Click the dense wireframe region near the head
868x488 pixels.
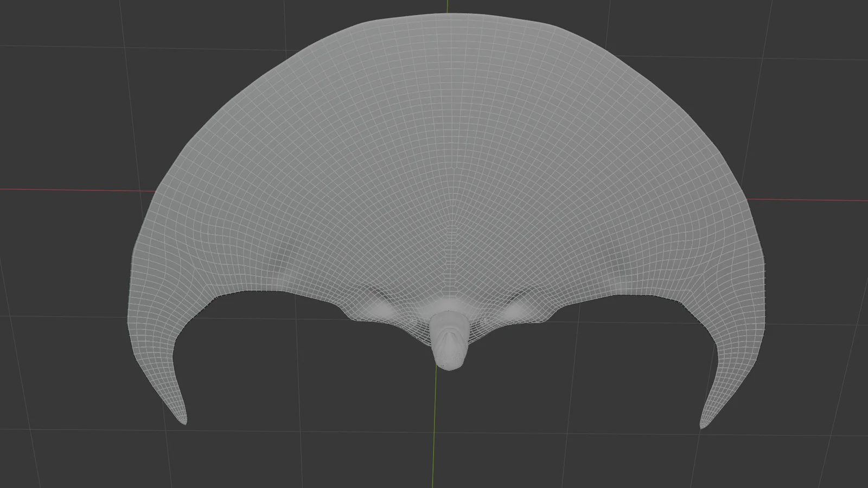[x=450, y=287]
